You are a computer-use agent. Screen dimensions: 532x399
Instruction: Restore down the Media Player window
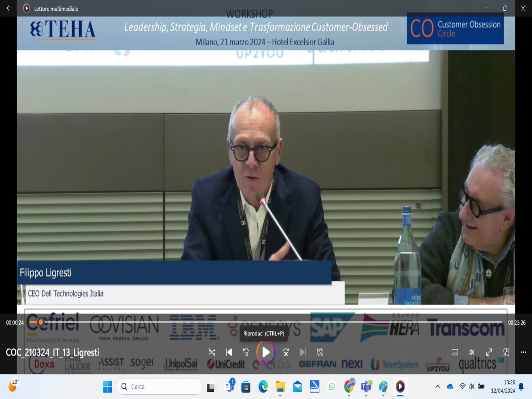(x=505, y=8)
